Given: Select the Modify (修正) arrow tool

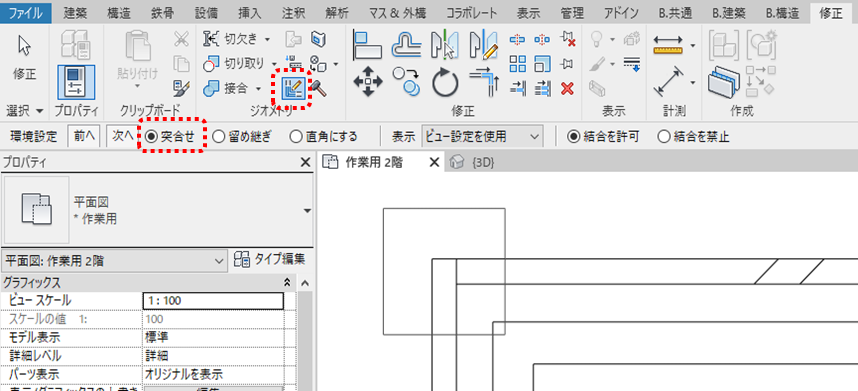Looking at the screenshot, I should click(25, 45).
